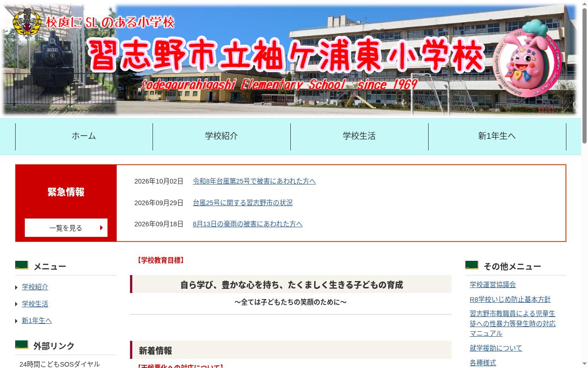The height and width of the screenshot is (368, 588).
Task: Click the chalkboard icon beside その他メニュー
Action: 472,265
